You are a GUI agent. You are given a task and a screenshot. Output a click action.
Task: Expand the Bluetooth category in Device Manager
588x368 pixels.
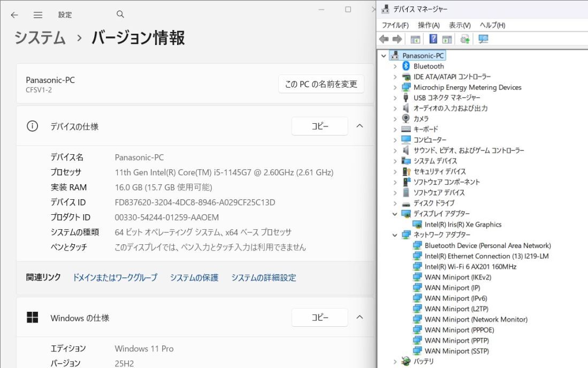click(395, 66)
